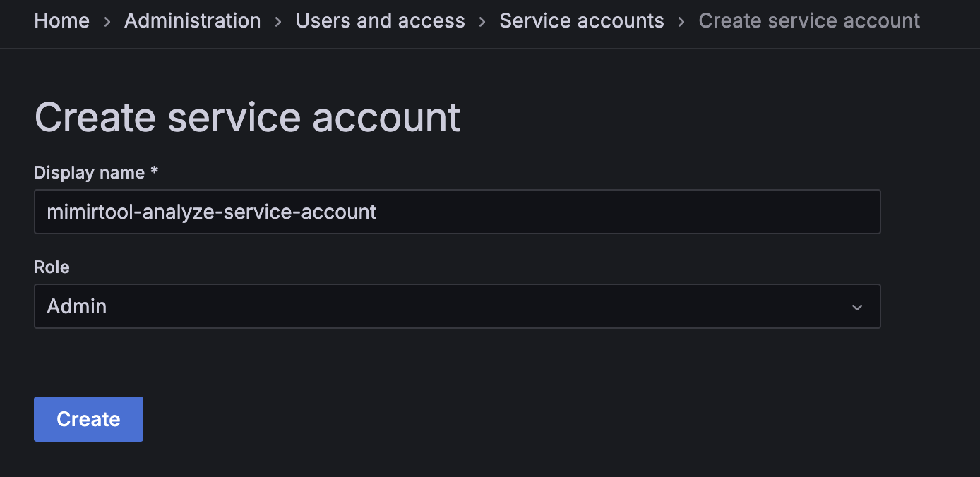This screenshot has height=477, width=980.
Task: Click inside the Display name text field
Action: pos(457,211)
